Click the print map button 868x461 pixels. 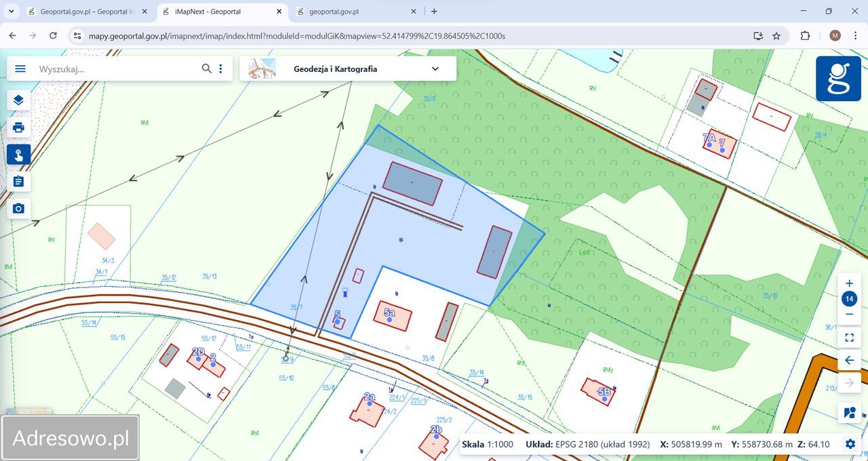click(18, 127)
